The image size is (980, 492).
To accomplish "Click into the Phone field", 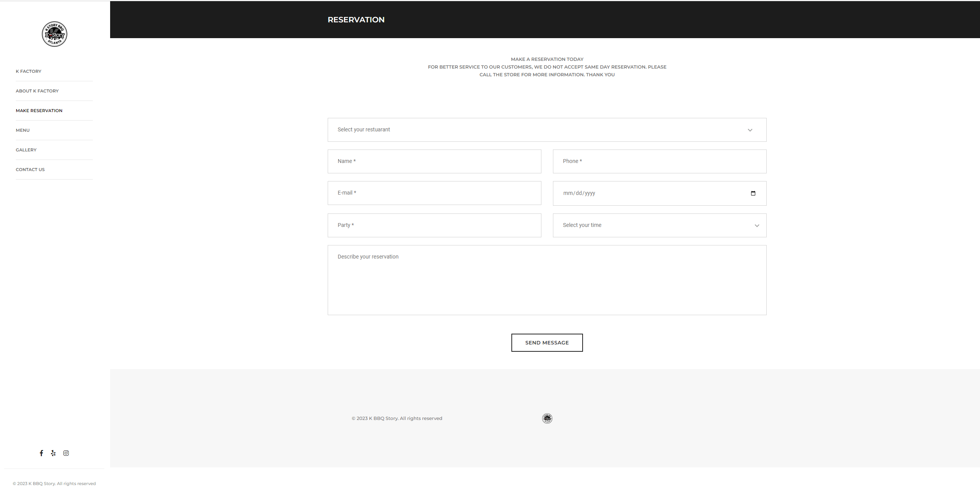I will click(659, 161).
